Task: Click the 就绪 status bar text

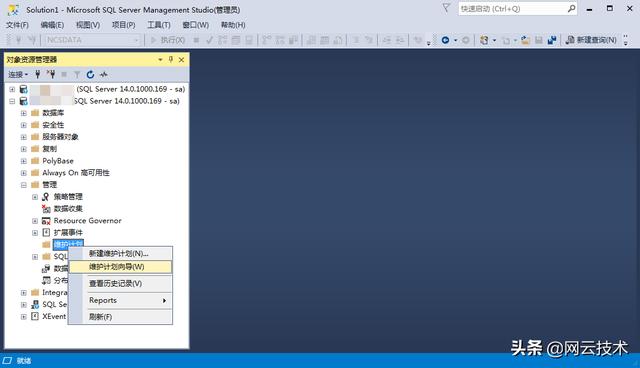Action: click(24, 361)
